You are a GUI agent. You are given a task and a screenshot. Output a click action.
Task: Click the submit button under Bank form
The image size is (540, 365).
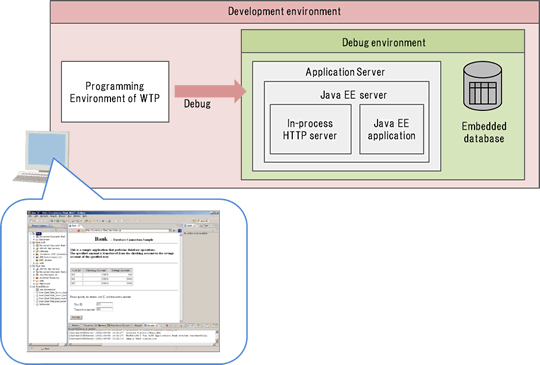click(x=76, y=317)
